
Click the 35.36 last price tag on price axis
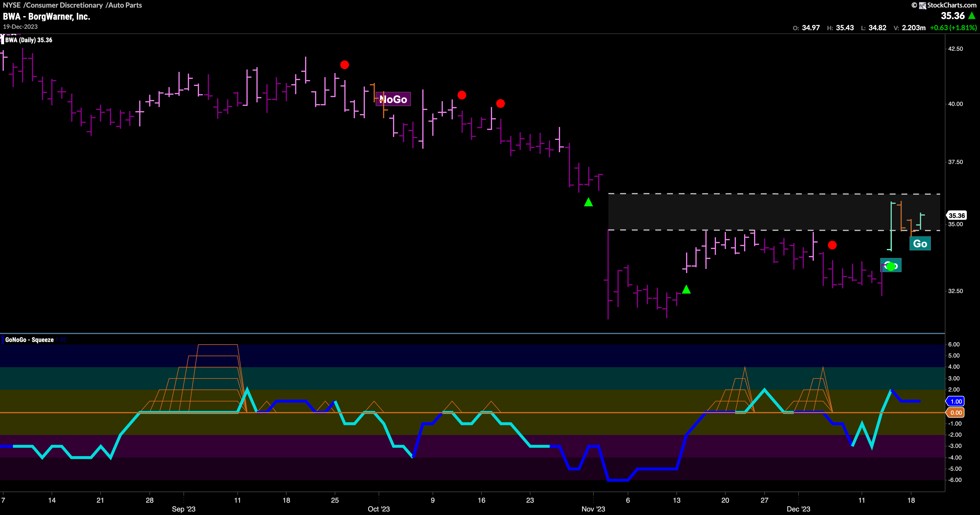click(957, 216)
